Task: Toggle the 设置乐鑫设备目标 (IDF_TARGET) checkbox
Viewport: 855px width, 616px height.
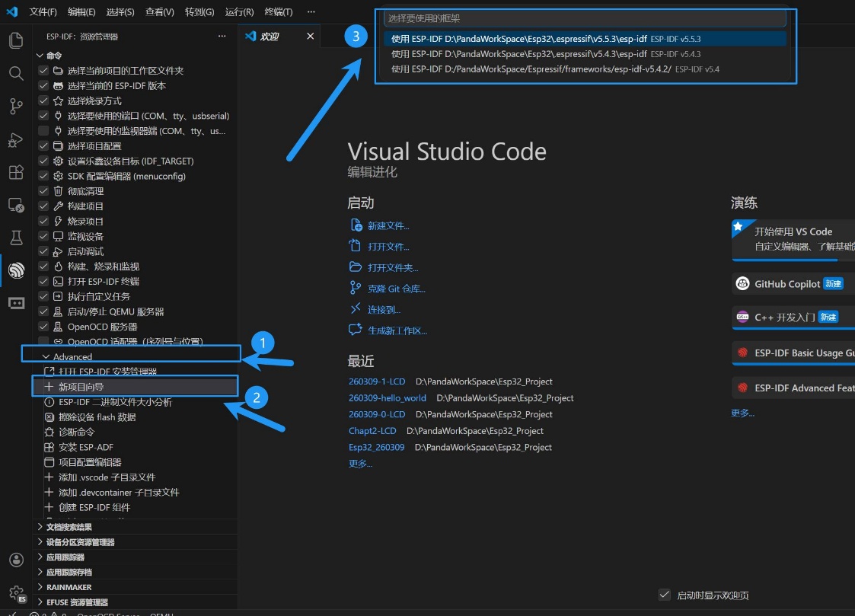Action: click(43, 161)
